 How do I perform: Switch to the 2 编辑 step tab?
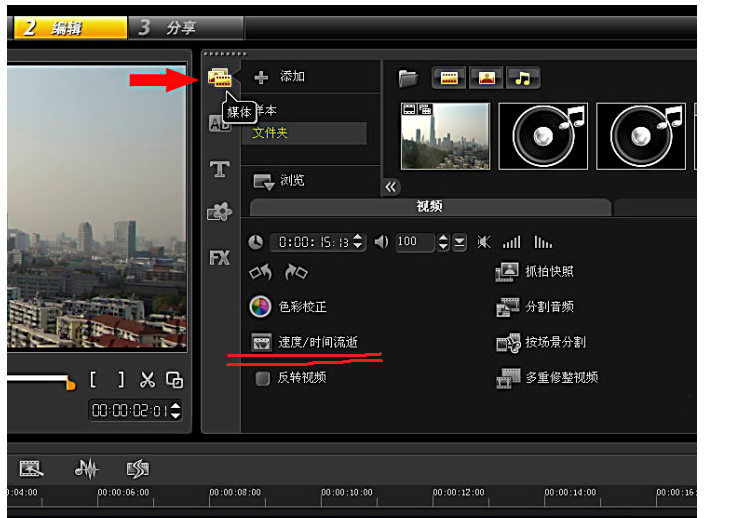coord(70,28)
